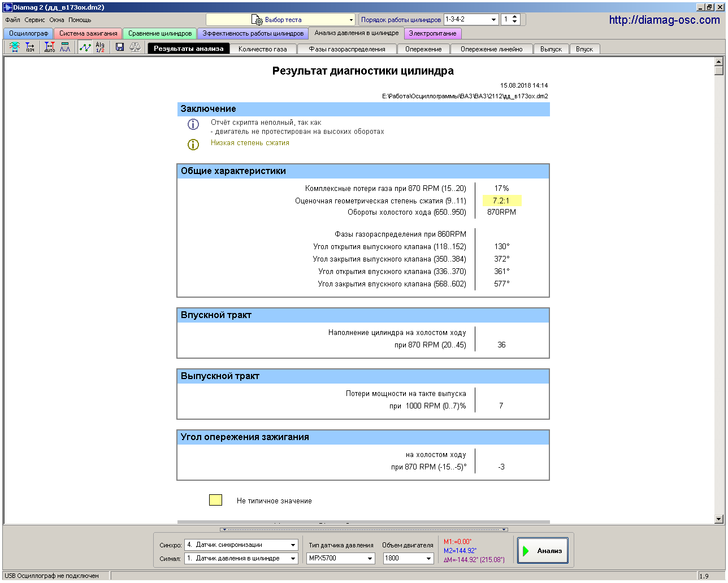Click the floppy disk save icon
This screenshot has height=583, width=728.
120,47
